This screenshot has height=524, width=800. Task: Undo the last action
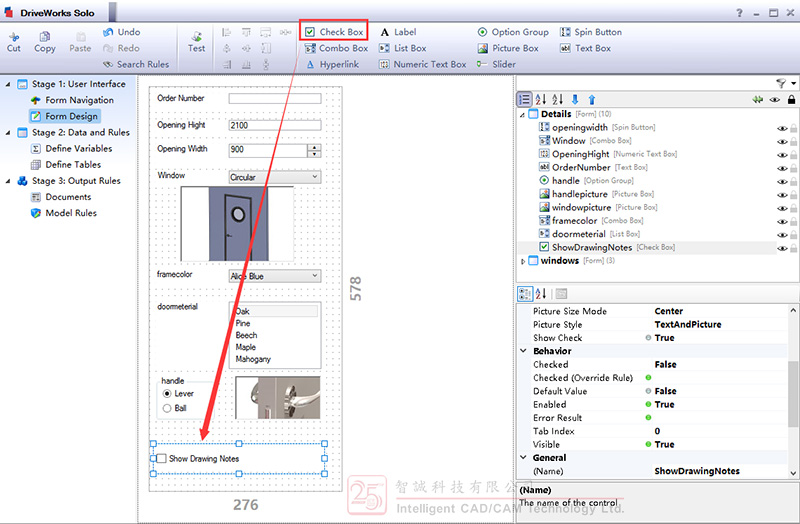coord(121,32)
